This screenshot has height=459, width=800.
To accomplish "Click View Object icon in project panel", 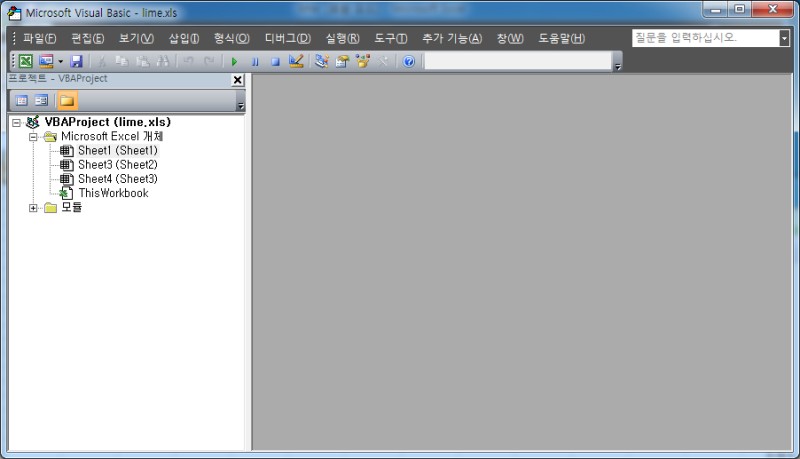I will [41, 100].
